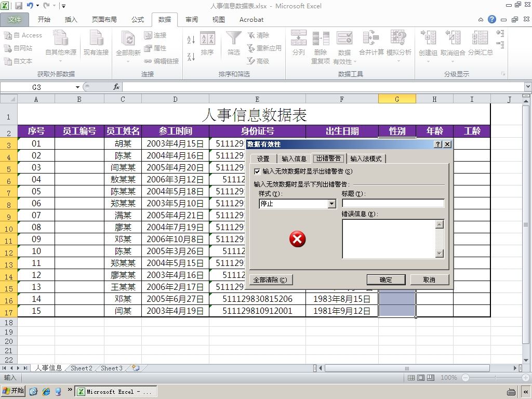This screenshot has height=399, width=532.
Task: Click Subtotal (分类汇总) icon
Action: 480,37
